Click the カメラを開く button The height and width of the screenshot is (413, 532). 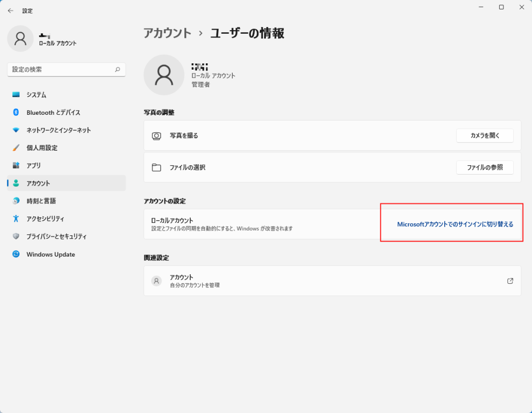(484, 136)
